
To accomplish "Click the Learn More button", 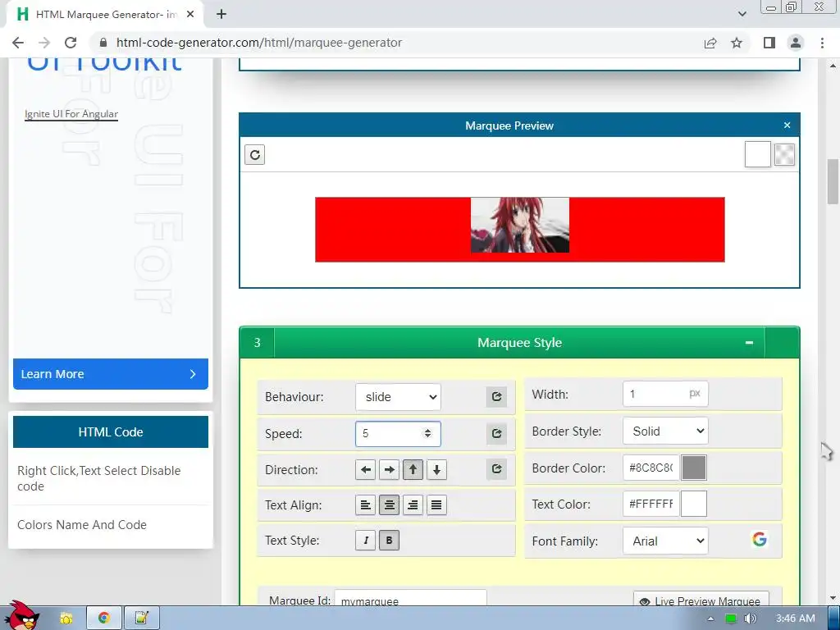I will [x=111, y=374].
